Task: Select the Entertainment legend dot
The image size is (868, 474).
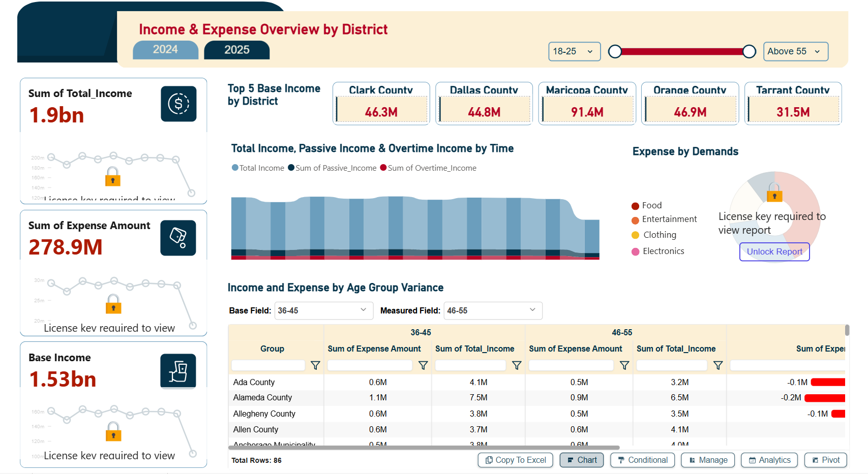Action: pyautogui.click(x=635, y=220)
